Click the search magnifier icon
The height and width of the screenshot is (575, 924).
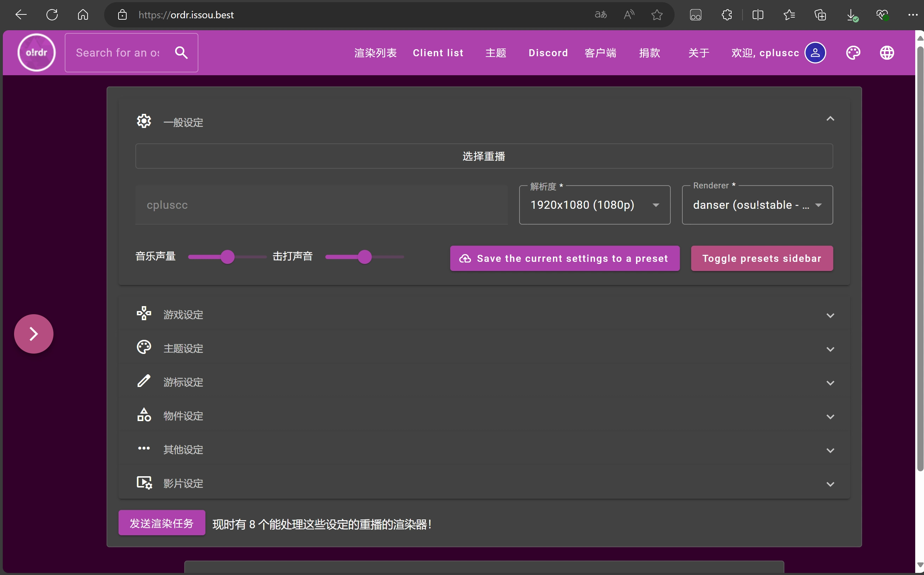181,52
